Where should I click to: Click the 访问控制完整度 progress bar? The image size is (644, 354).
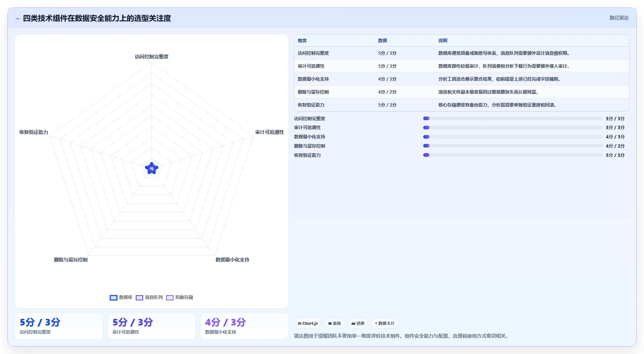coord(513,118)
